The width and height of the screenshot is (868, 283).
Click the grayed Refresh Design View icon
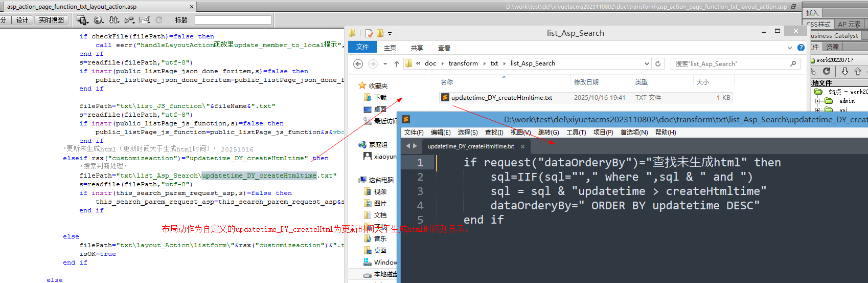point(159,20)
